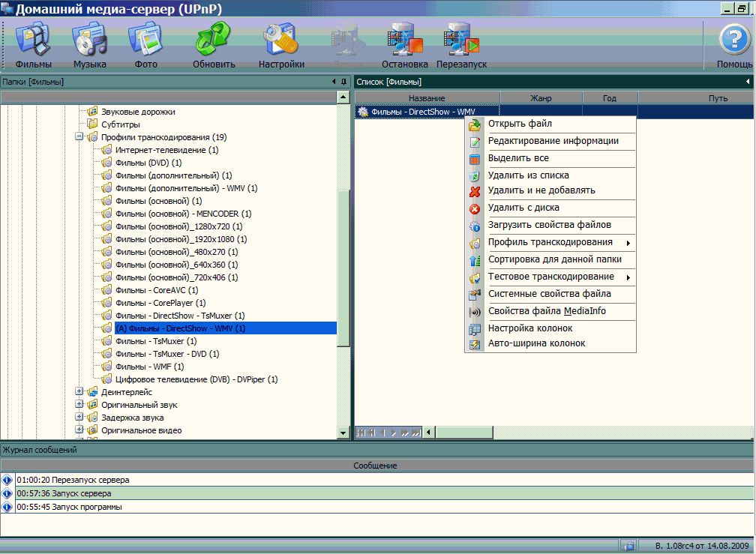Expand the Задержка звука tree node

(79, 417)
